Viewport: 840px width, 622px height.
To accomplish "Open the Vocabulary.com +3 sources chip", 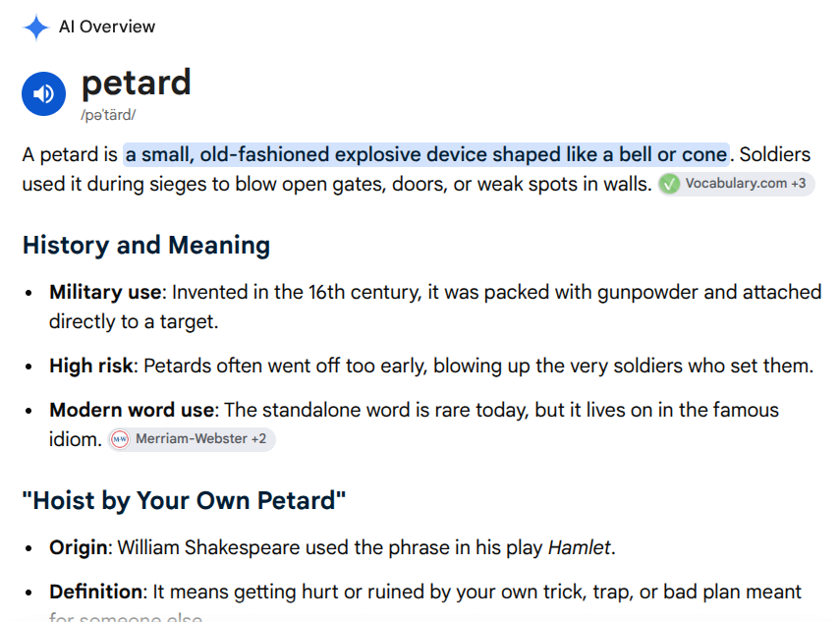I will pyautogui.click(x=736, y=184).
